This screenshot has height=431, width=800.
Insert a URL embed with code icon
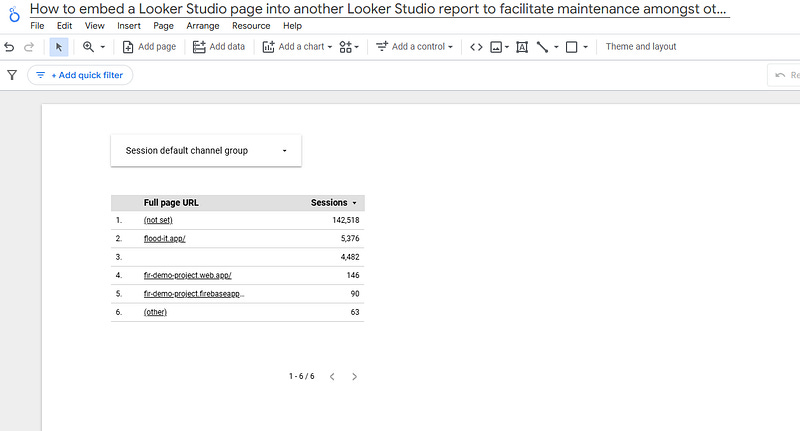point(476,47)
